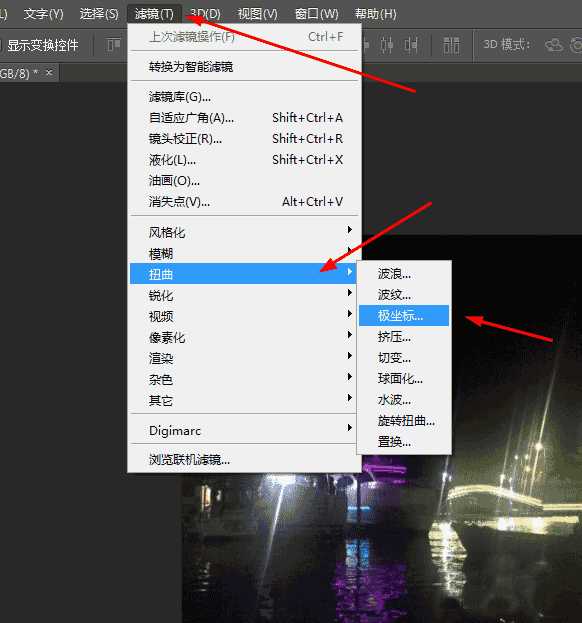
Task: Select 自适应广角(A)... filter
Action: (244, 118)
